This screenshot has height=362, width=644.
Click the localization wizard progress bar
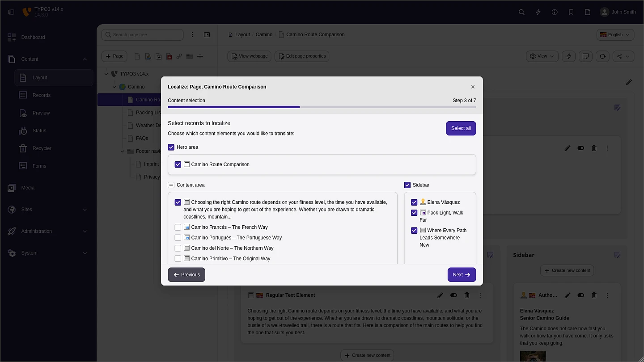coord(322,107)
